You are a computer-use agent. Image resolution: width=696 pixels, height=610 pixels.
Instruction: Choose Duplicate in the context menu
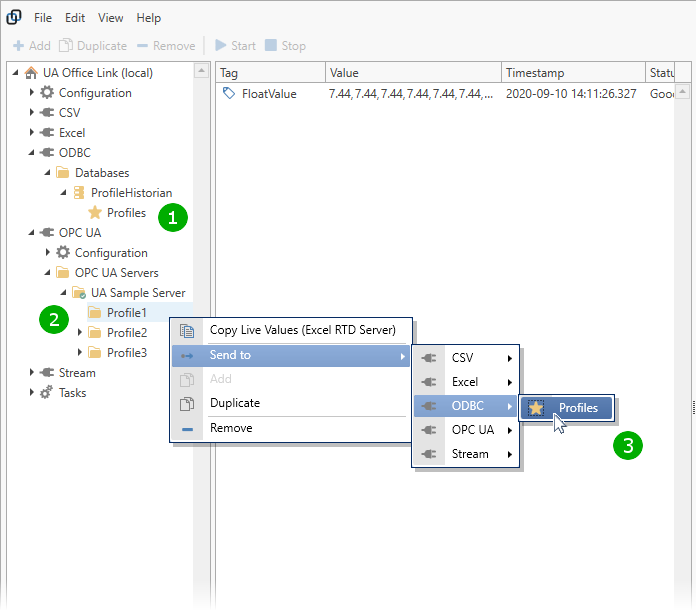click(x=291, y=404)
